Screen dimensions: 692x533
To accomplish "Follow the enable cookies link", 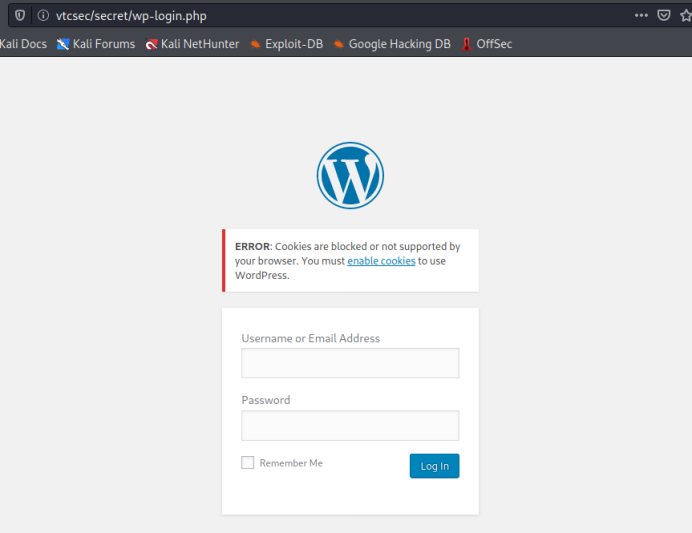I will 381,261.
